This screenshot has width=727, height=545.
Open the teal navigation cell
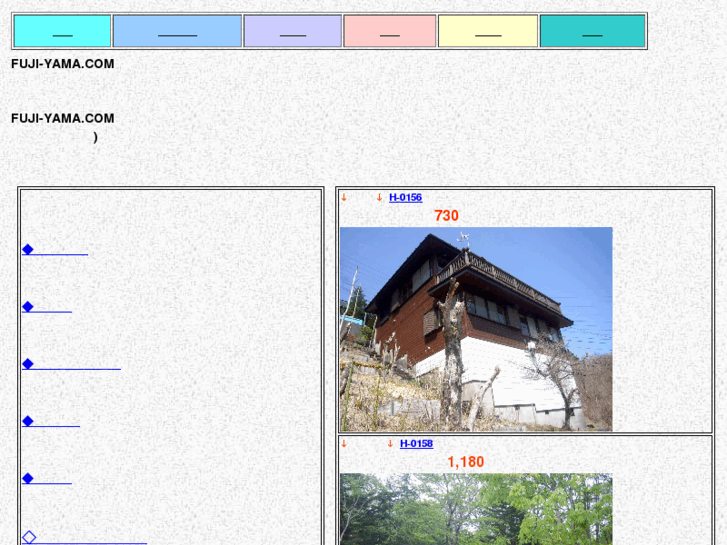[x=593, y=31]
